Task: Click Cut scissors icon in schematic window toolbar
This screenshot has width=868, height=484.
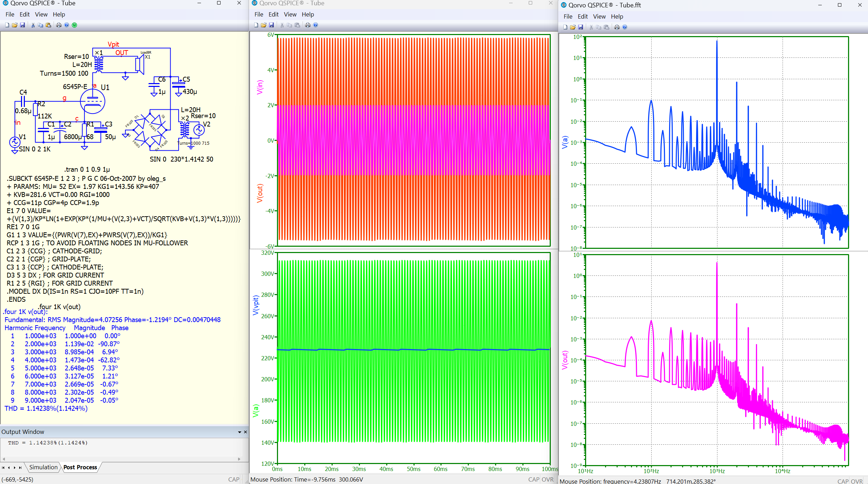Action: (33, 25)
